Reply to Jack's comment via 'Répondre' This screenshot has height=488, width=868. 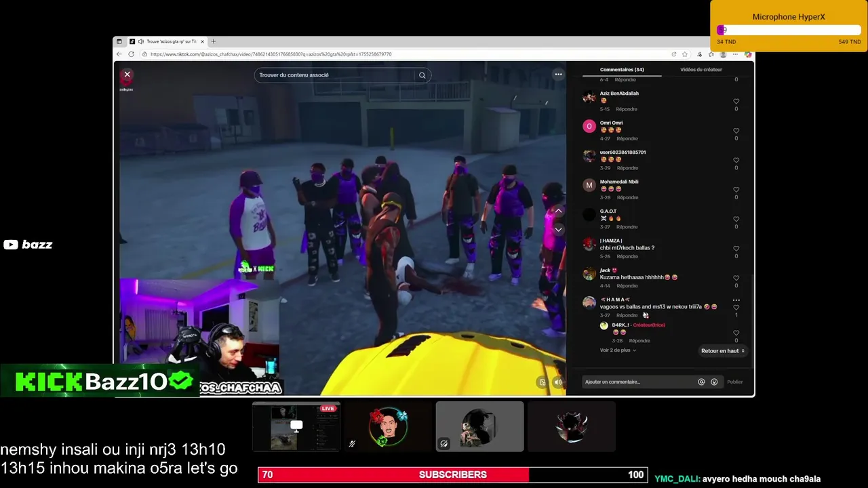pyautogui.click(x=627, y=286)
